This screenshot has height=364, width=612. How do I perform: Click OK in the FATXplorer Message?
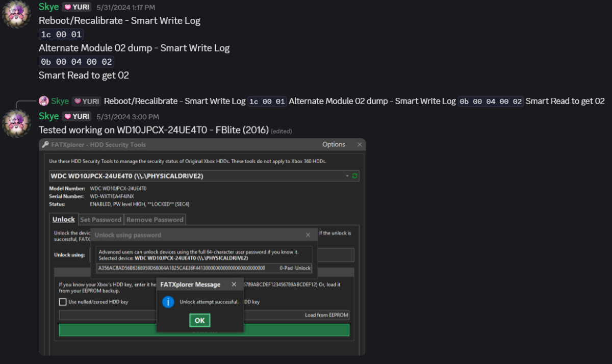(x=200, y=320)
